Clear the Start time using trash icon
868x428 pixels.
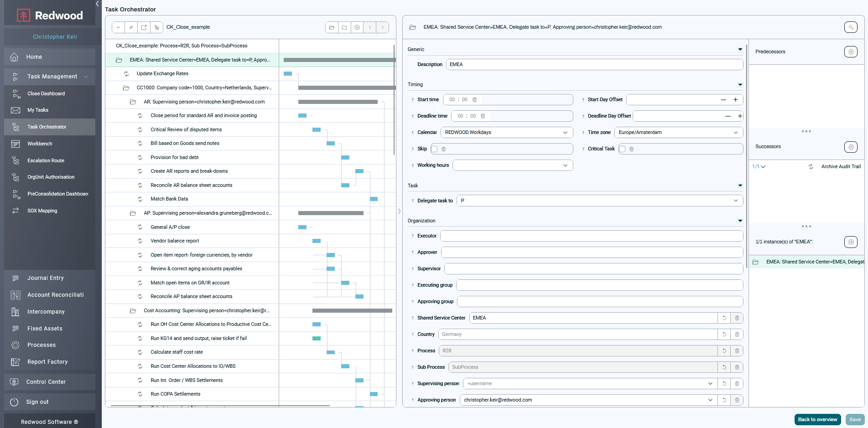(x=474, y=100)
